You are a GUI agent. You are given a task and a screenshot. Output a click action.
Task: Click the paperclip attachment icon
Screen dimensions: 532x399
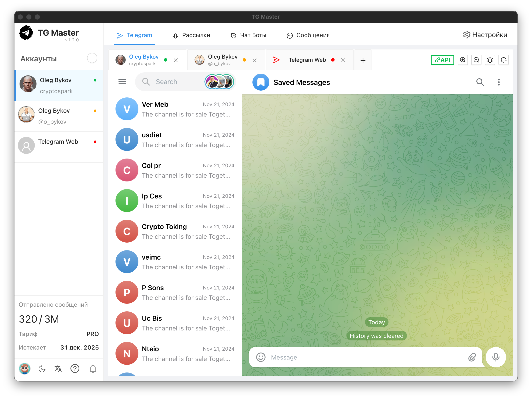pos(472,357)
